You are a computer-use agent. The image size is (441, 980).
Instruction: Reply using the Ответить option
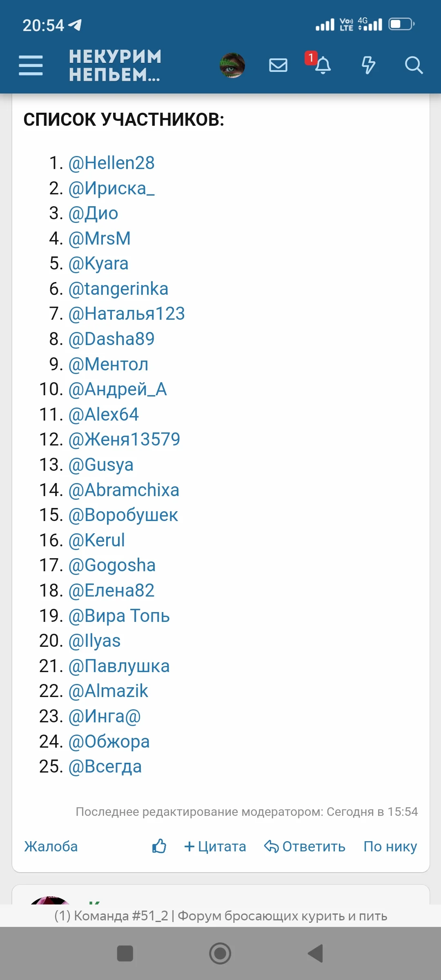[x=305, y=846]
